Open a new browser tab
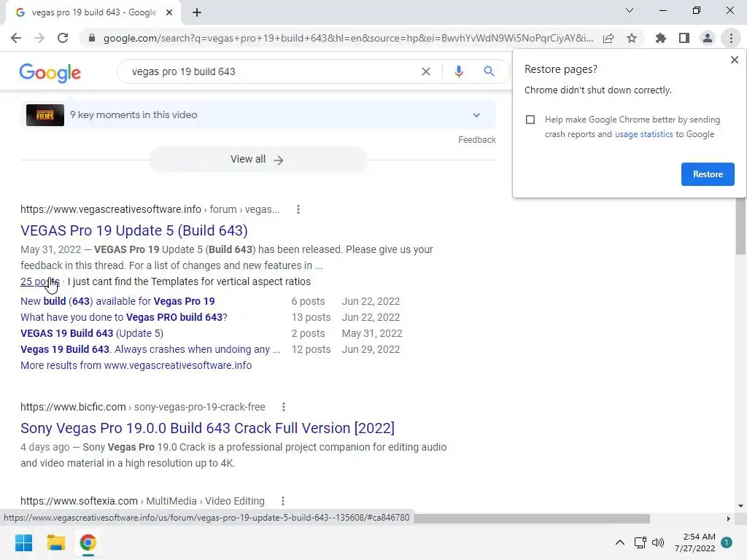 pos(197,12)
